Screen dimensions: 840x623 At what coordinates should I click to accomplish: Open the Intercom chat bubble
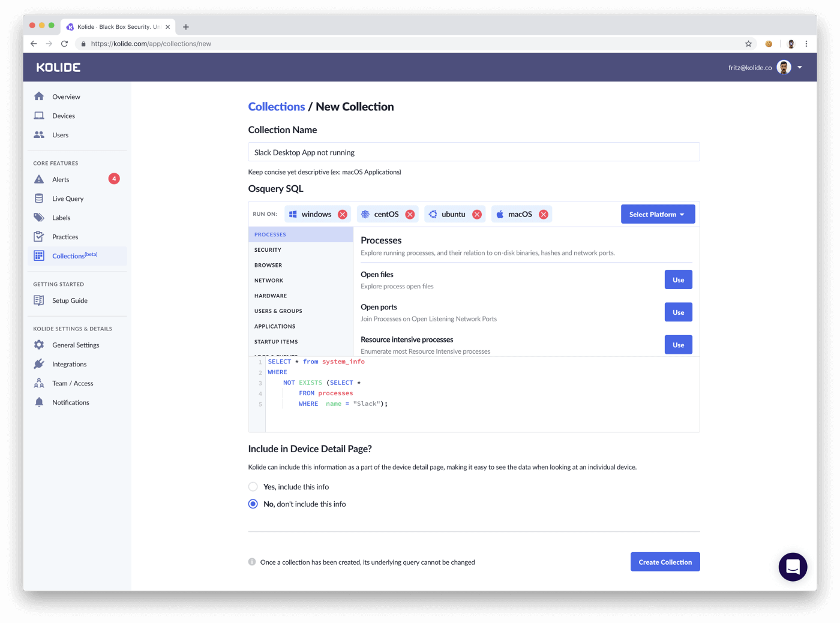[x=793, y=566]
